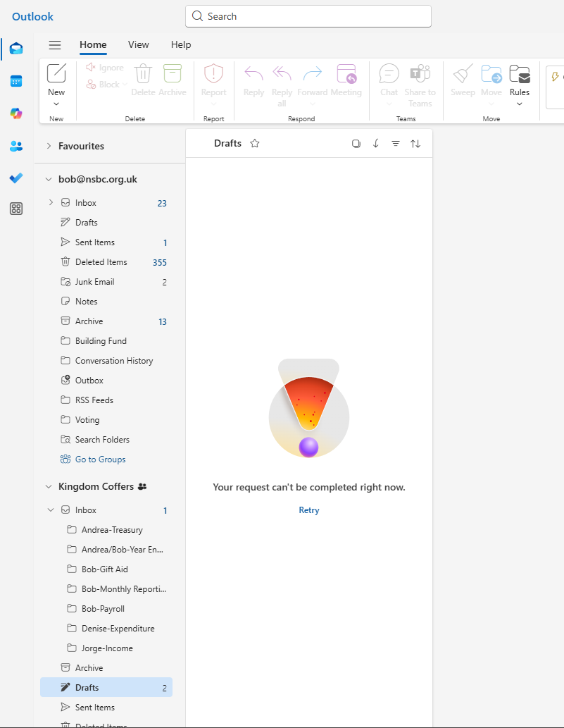Click the Outlook logo text
Screen dimensions: 564x728
pyautogui.click(x=32, y=17)
